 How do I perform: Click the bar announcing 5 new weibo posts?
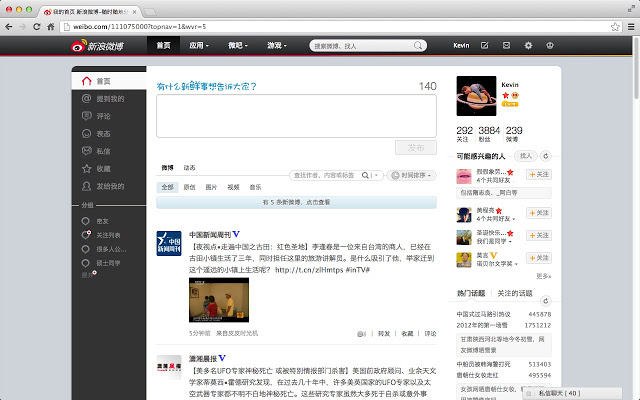296,202
